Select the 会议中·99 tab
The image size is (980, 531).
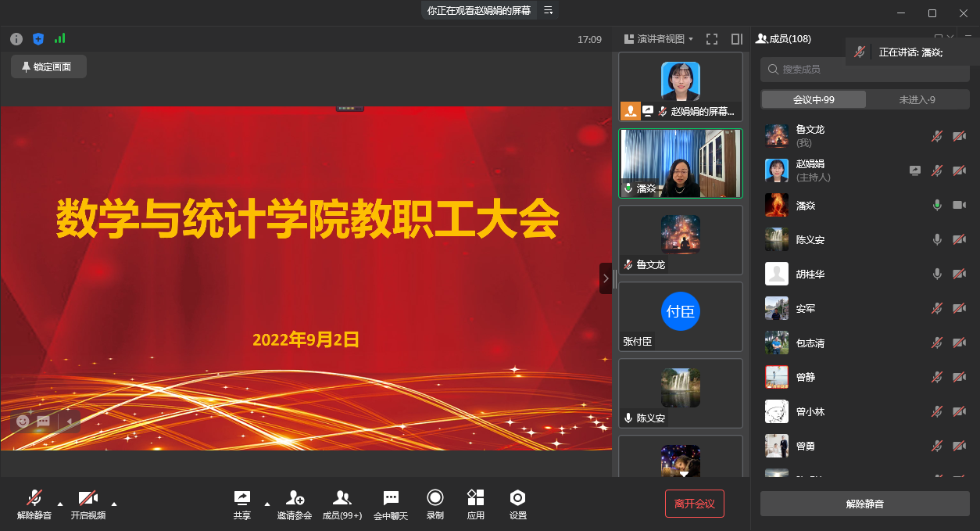814,99
